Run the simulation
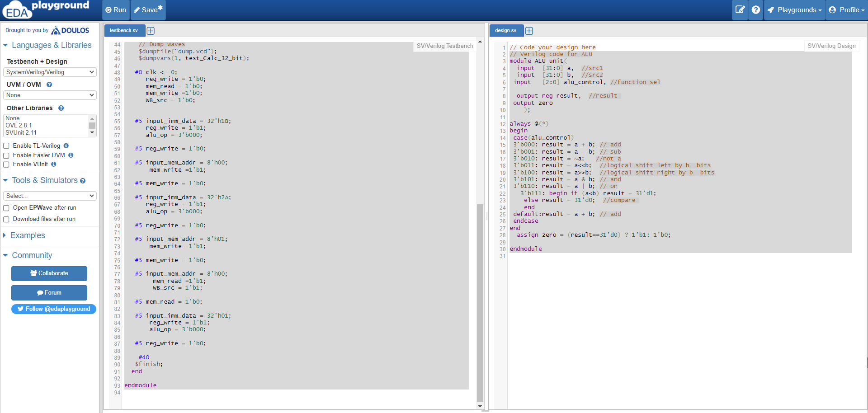 pos(116,9)
